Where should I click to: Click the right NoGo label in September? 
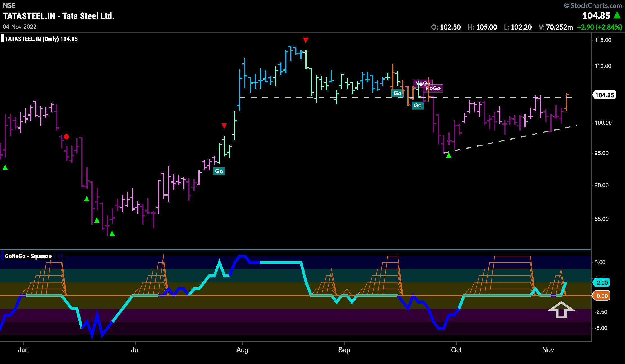(x=433, y=88)
